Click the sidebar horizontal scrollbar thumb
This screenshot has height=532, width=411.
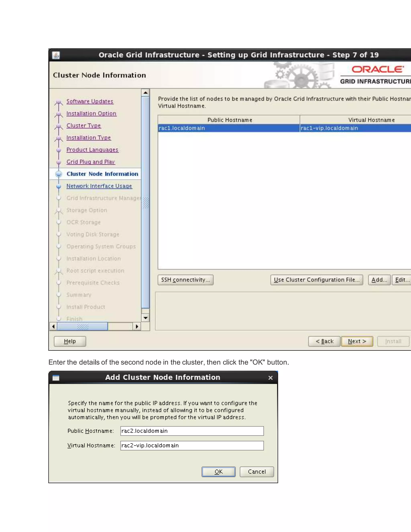click(x=82, y=326)
